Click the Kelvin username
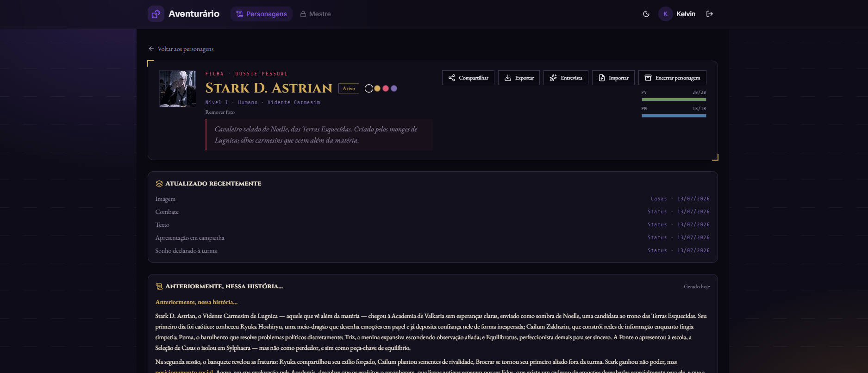The image size is (868, 373). click(x=686, y=14)
